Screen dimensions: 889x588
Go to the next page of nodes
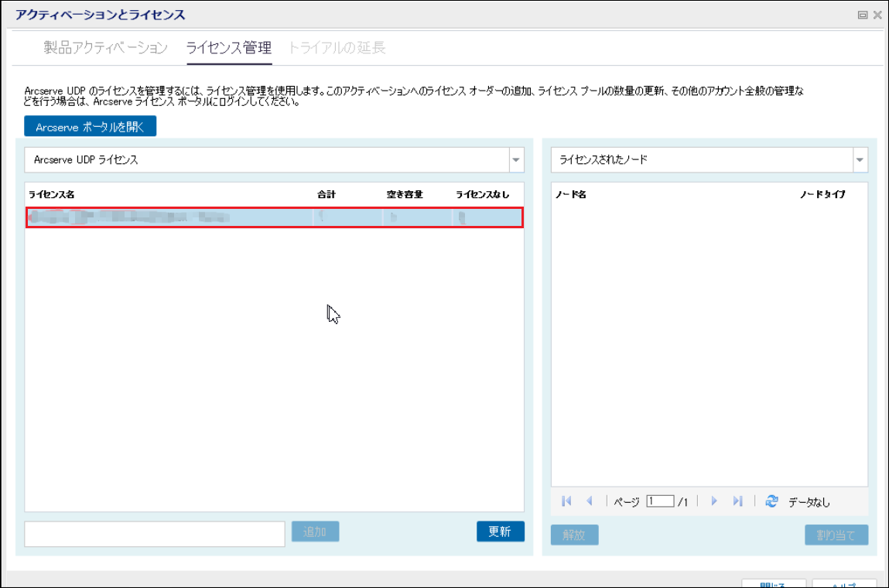tap(714, 501)
